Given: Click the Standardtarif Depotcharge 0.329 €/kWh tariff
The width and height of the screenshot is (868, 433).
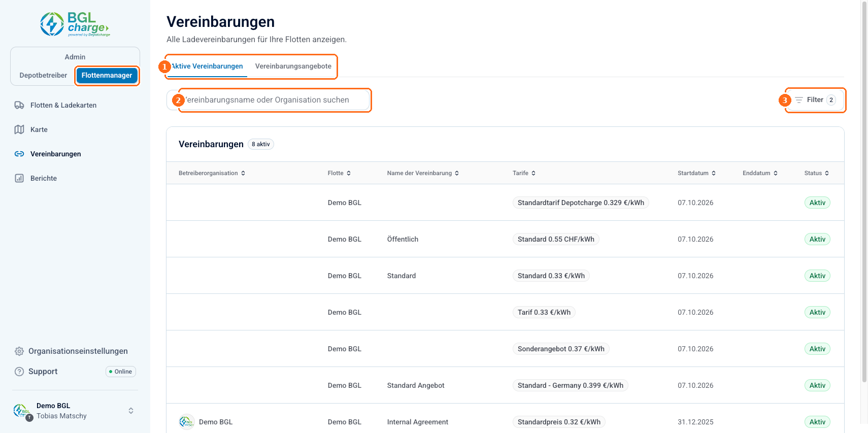Looking at the screenshot, I should click(581, 203).
